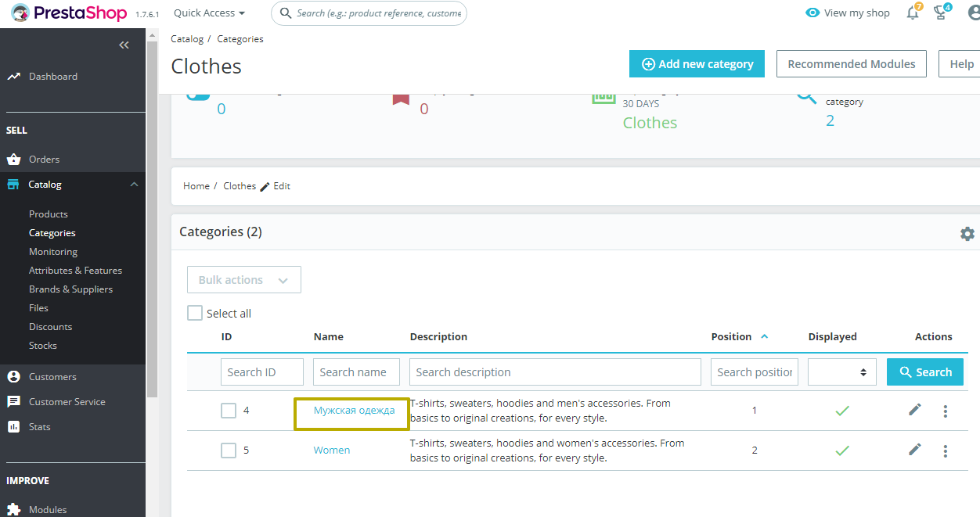Viewport: 980px width, 517px height.
Task: Sort by ID column header
Action: click(x=226, y=336)
